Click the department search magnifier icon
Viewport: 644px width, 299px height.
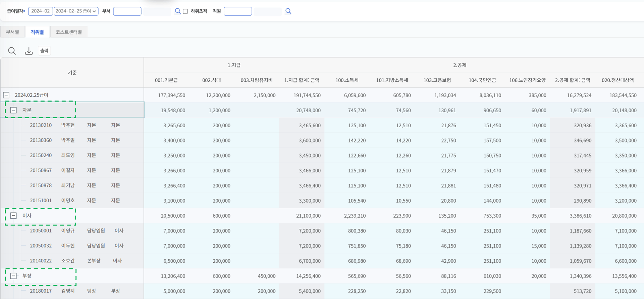tap(178, 11)
